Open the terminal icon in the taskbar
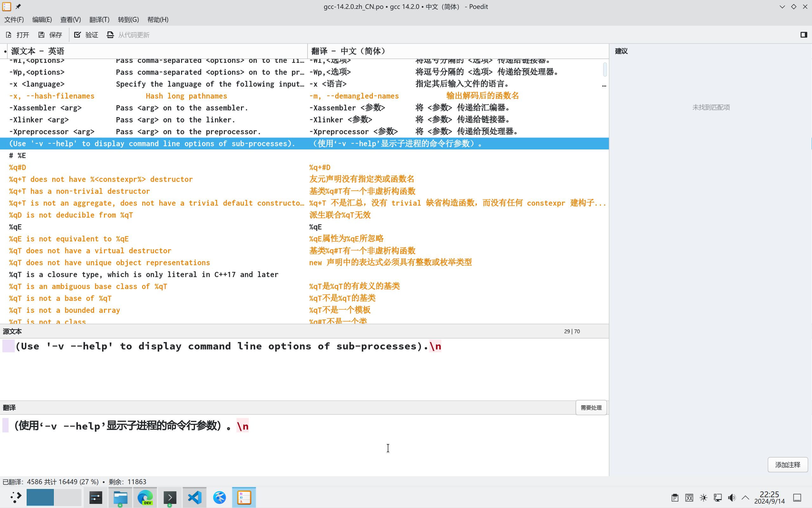Image resolution: width=812 pixels, height=508 pixels. pyautogui.click(x=170, y=497)
